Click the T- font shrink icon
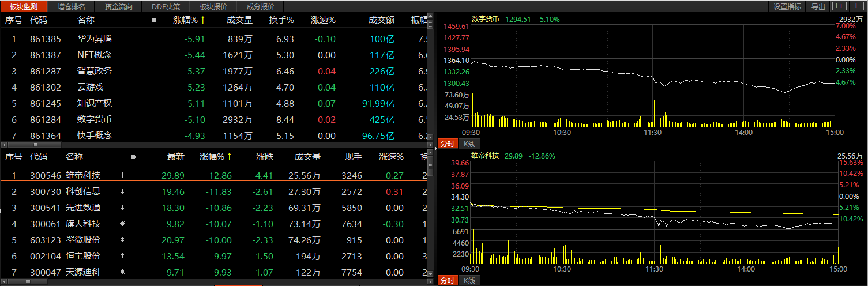The image size is (868, 286). (x=857, y=6)
